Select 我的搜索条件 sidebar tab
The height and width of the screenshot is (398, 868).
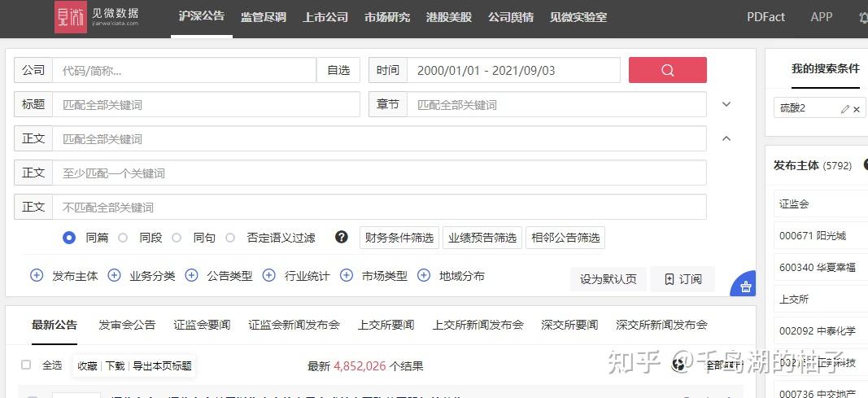coord(826,68)
